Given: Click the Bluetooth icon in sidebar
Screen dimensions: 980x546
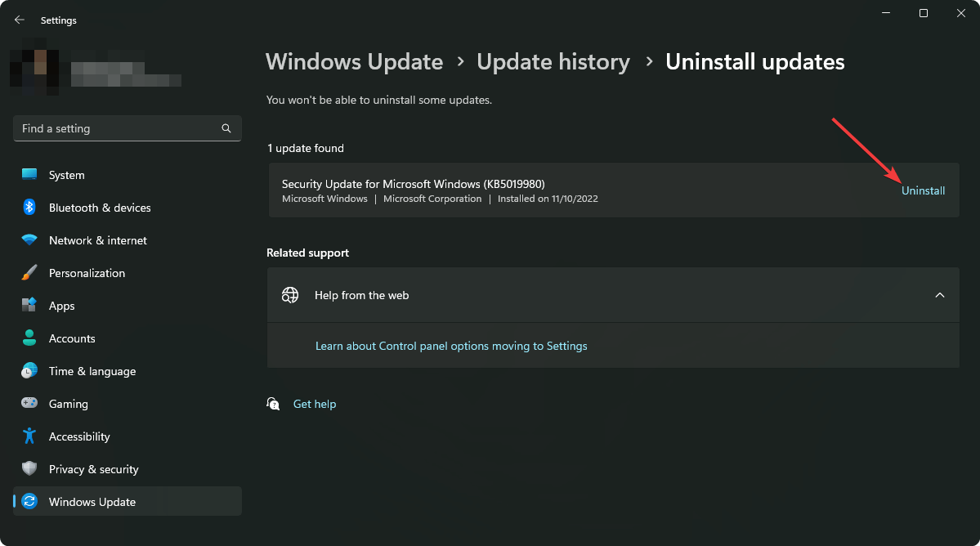Looking at the screenshot, I should click(x=29, y=207).
